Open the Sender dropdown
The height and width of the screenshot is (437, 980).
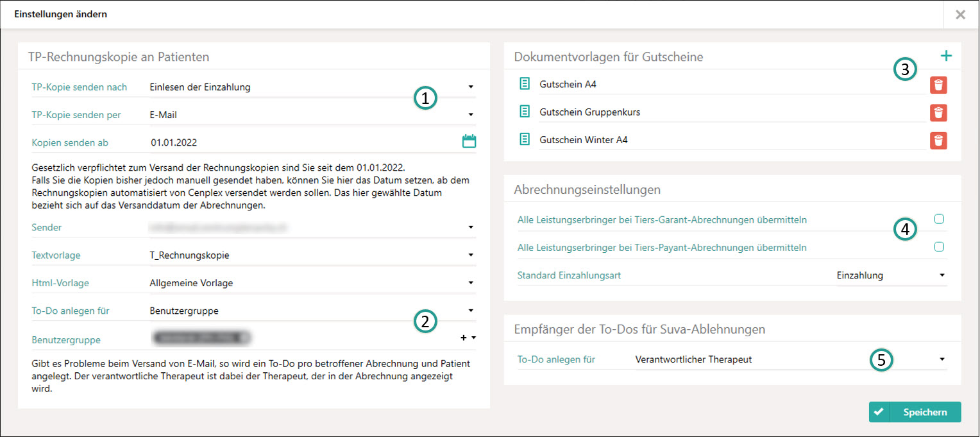(x=312, y=227)
